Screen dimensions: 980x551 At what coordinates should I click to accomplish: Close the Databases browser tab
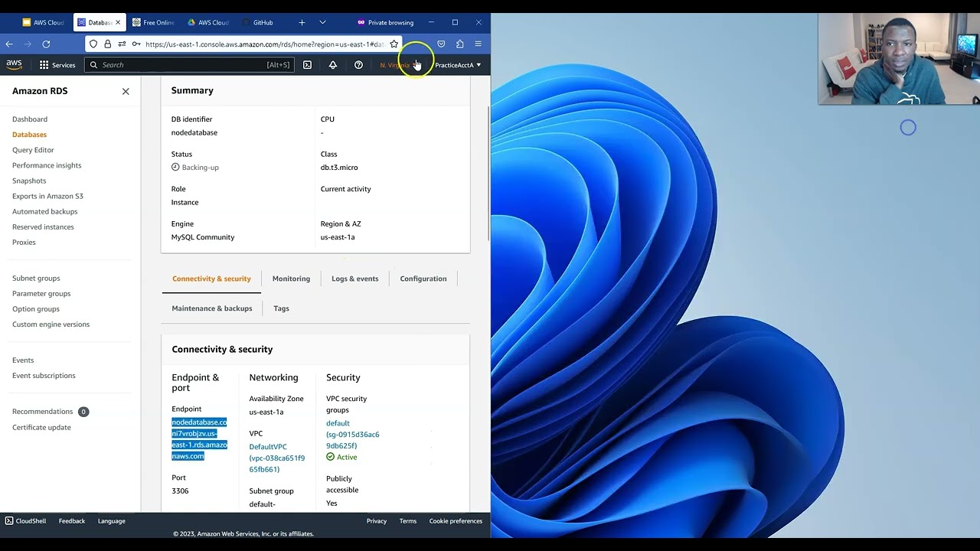(118, 22)
